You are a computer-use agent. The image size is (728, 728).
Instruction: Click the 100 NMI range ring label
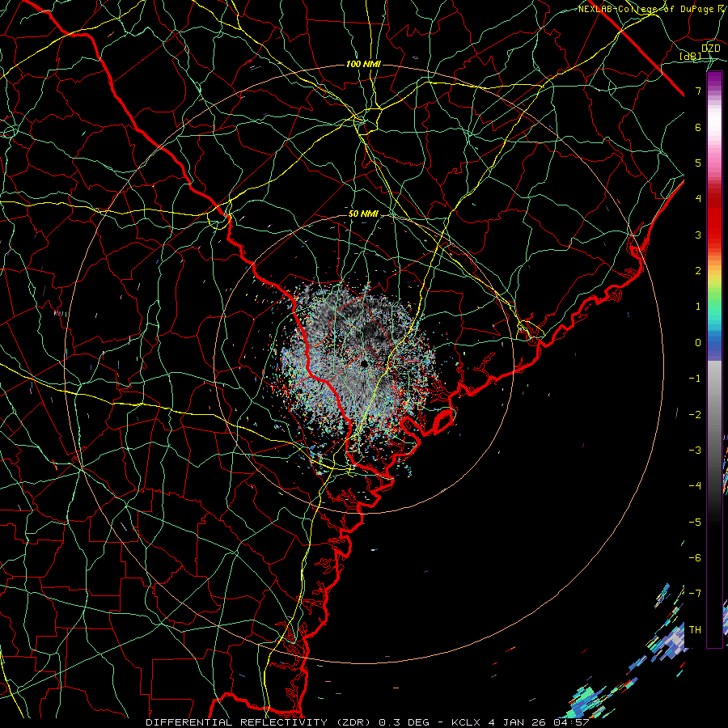coord(363,64)
